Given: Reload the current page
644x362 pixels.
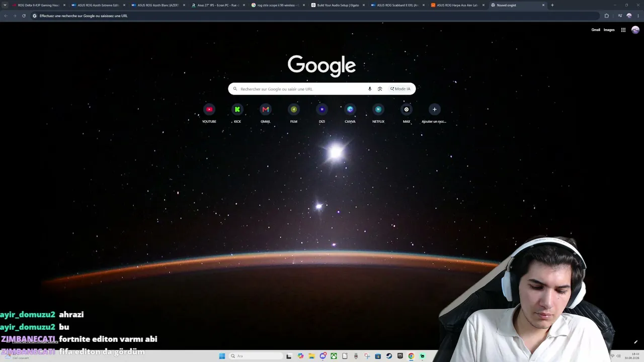Looking at the screenshot, I should [x=24, y=16].
